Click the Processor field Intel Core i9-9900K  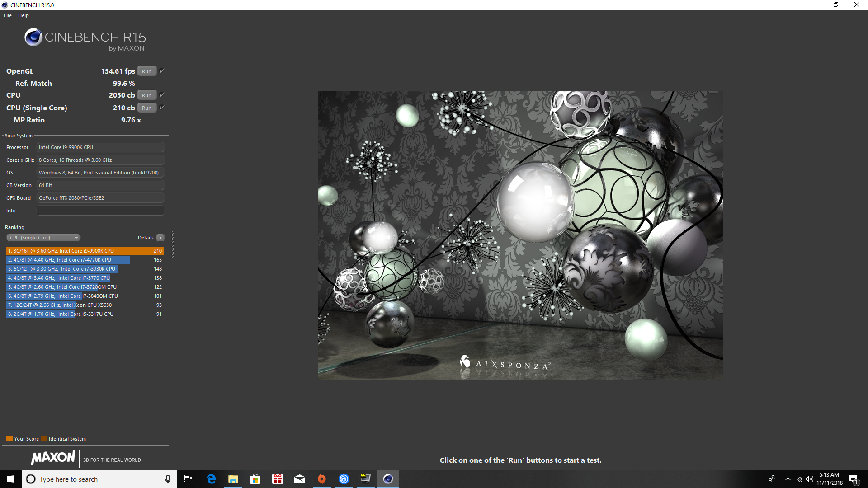tap(100, 147)
